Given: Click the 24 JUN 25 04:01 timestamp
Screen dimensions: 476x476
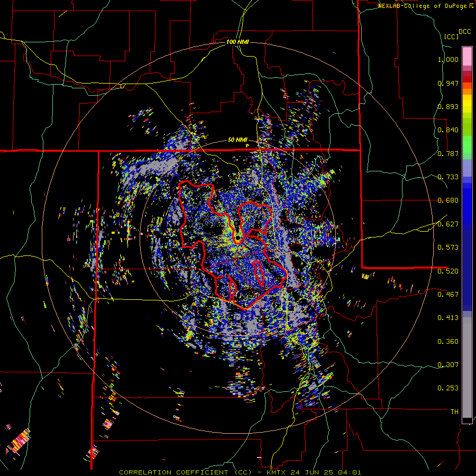Looking at the screenshot, I should tap(326, 472).
